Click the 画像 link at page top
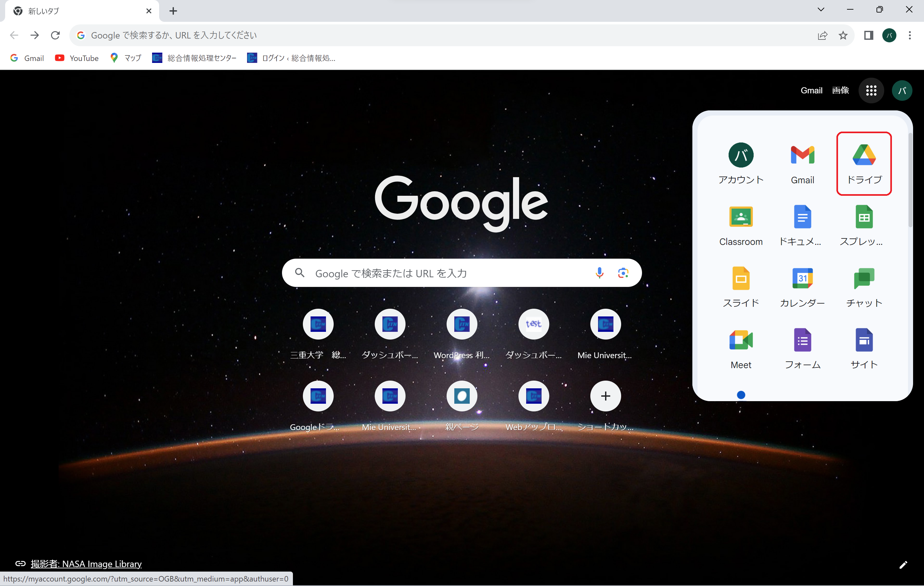The image size is (924, 586). pos(840,90)
